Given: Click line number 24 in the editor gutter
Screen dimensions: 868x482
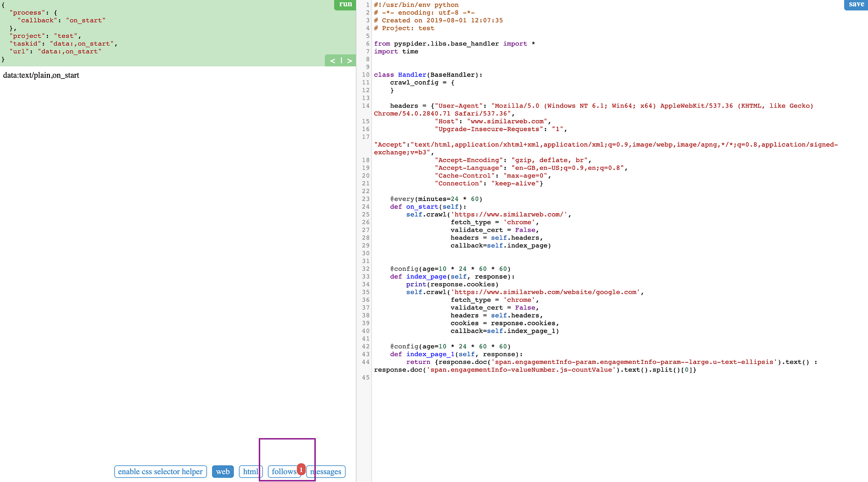Looking at the screenshot, I should pyautogui.click(x=365, y=207).
